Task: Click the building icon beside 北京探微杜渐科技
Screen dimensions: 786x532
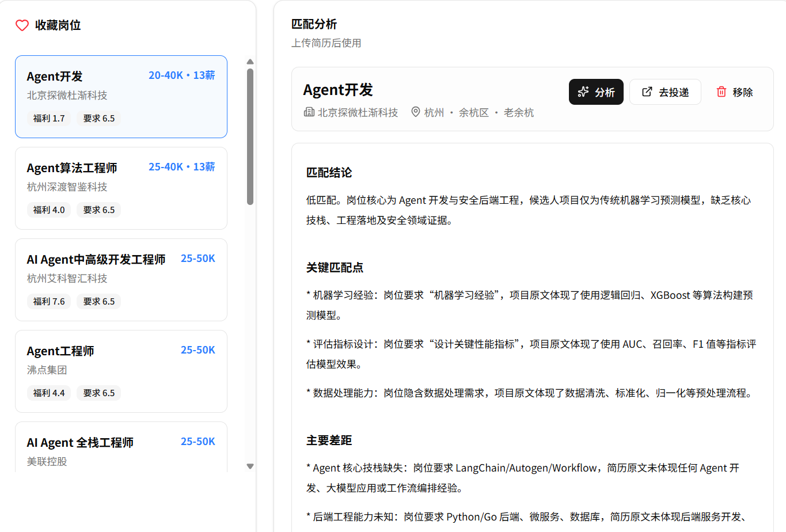Action: (x=309, y=112)
